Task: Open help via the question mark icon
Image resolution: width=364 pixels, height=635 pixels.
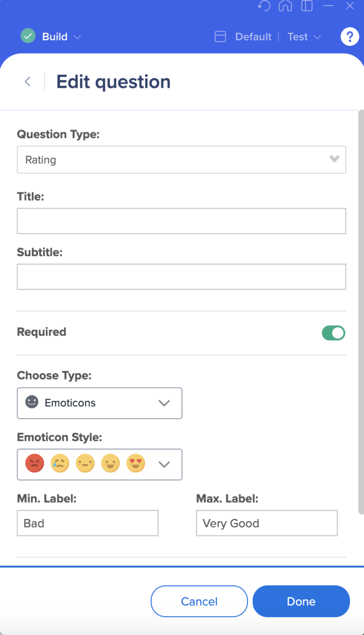Action: 349,37
